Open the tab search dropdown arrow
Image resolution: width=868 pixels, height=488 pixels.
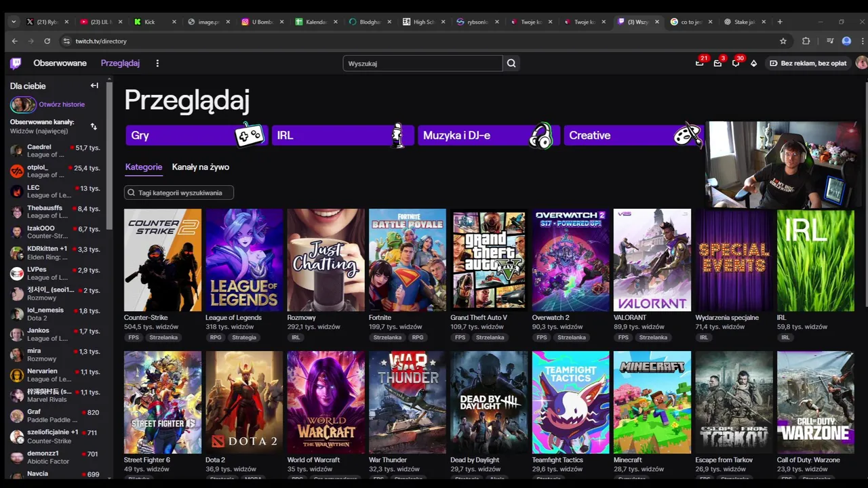(13, 22)
